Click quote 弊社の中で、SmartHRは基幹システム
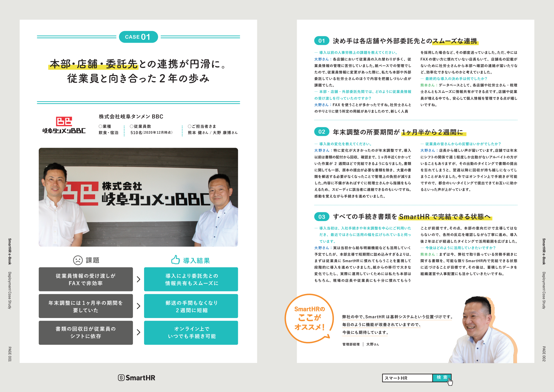The width and height of the screenshot is (554, 392). [x=398, y=317]
